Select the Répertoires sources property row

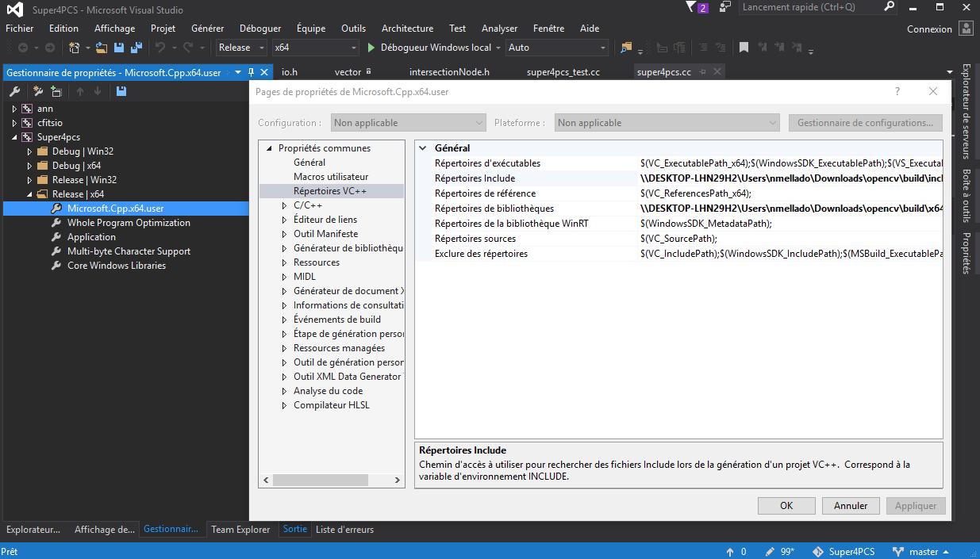pyautogui.click(x=678, y=239)
